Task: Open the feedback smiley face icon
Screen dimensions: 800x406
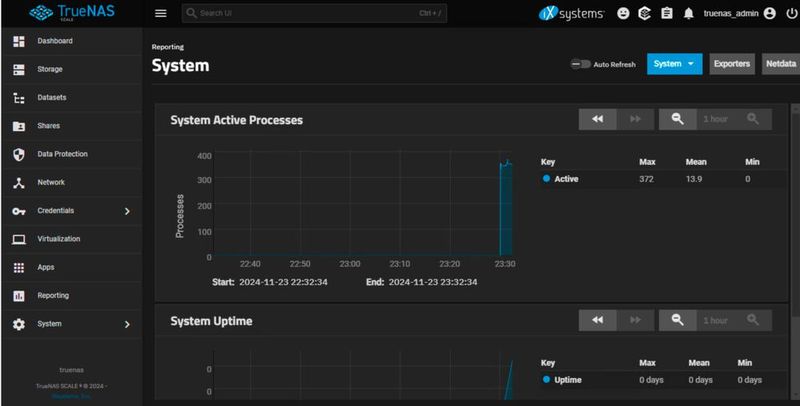Action: pyautogui.click(x=623, y=14)
